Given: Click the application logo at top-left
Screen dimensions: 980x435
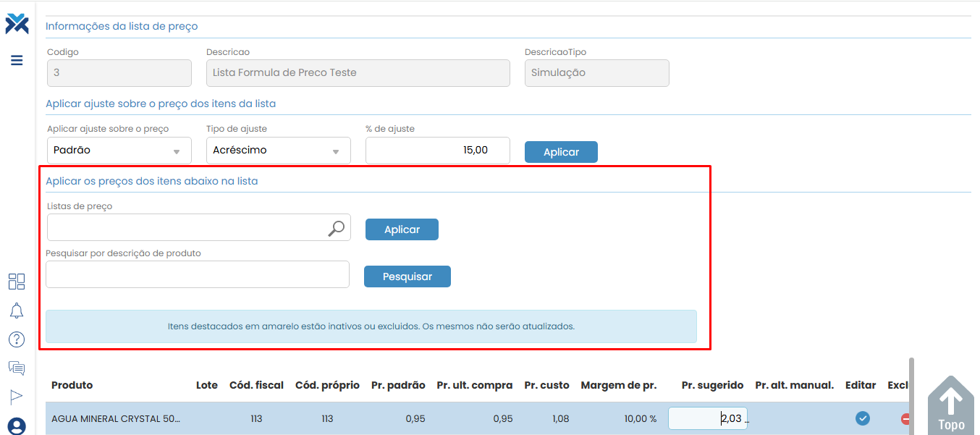Looking at the screenshot, I should (17, 24).
